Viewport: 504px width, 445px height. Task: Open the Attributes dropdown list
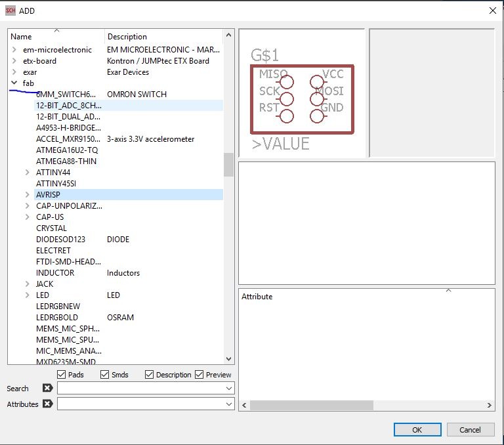pyautogui.click(x=229, y=404)
